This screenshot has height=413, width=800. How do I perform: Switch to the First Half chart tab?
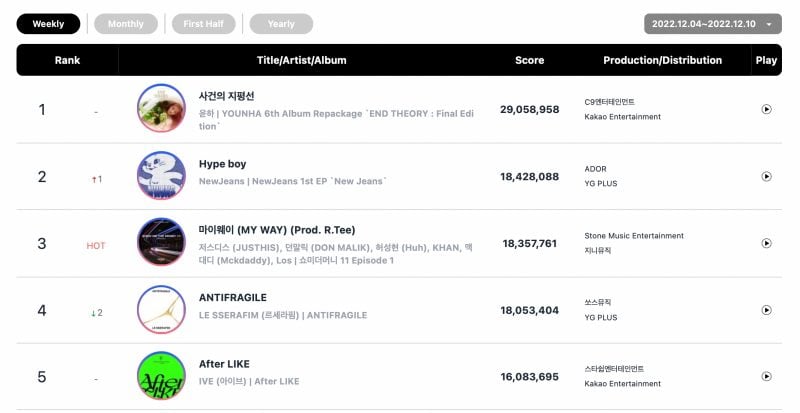pyautogui.click(x=203, y=24)
